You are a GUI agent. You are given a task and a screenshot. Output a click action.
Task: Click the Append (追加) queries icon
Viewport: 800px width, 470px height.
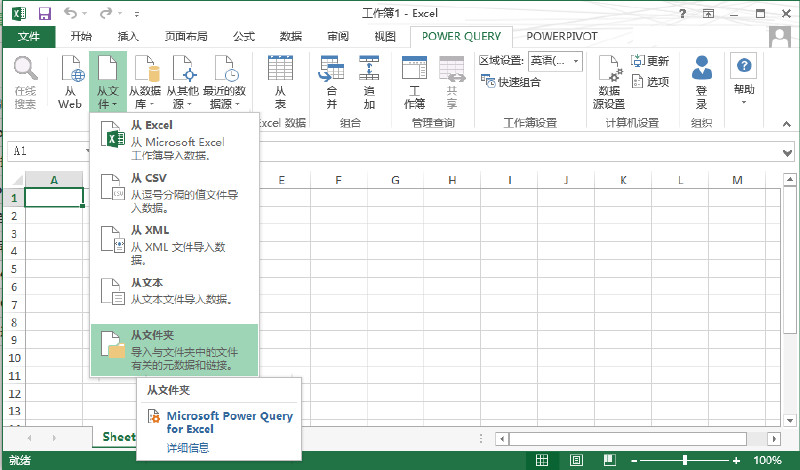[x=369, y=82]
